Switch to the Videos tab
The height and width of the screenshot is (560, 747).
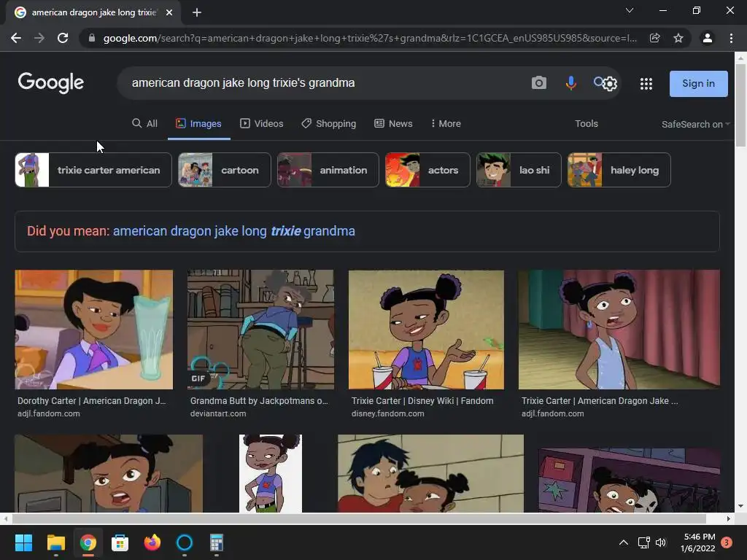(x=262, y=124)
